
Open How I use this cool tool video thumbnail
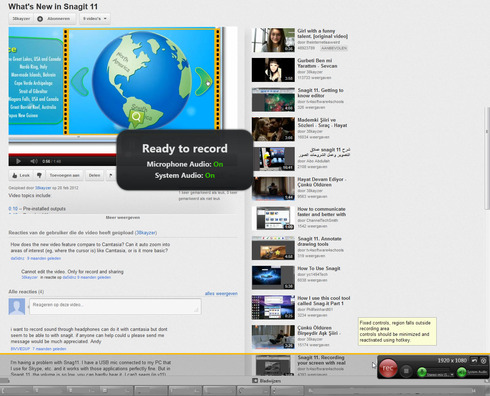pyautogui.click(x=273, y=307)
